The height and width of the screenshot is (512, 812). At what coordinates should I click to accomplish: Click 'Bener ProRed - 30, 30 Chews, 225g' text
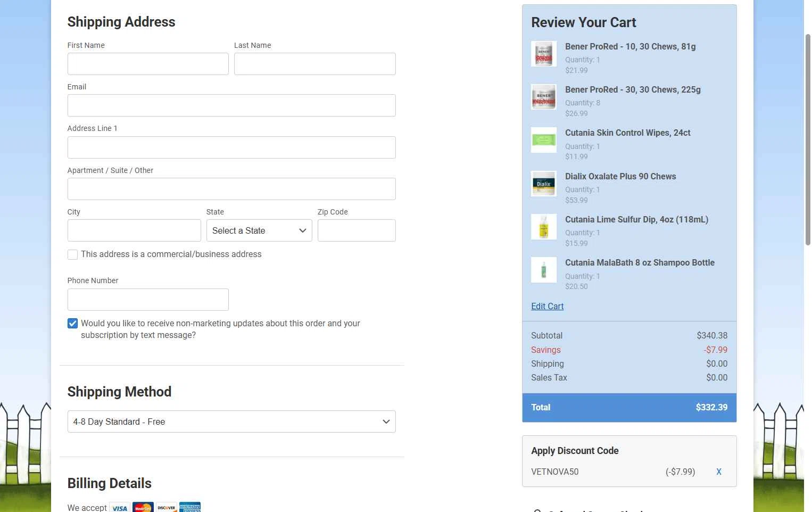[x=633, y=89]
